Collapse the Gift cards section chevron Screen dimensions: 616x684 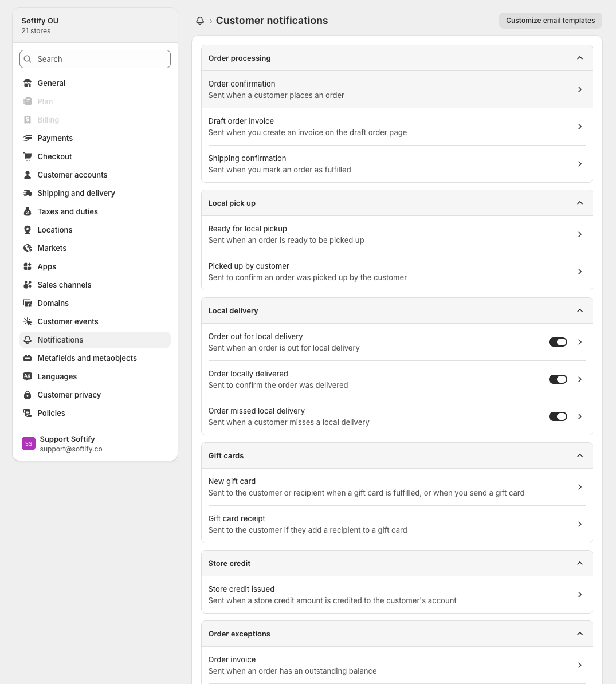[x=580, y=455]
